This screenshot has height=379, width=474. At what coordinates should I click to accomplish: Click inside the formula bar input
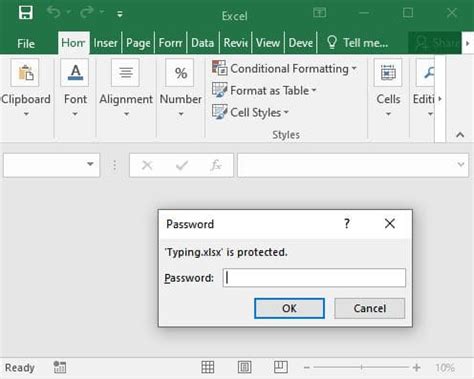(346, 165)
